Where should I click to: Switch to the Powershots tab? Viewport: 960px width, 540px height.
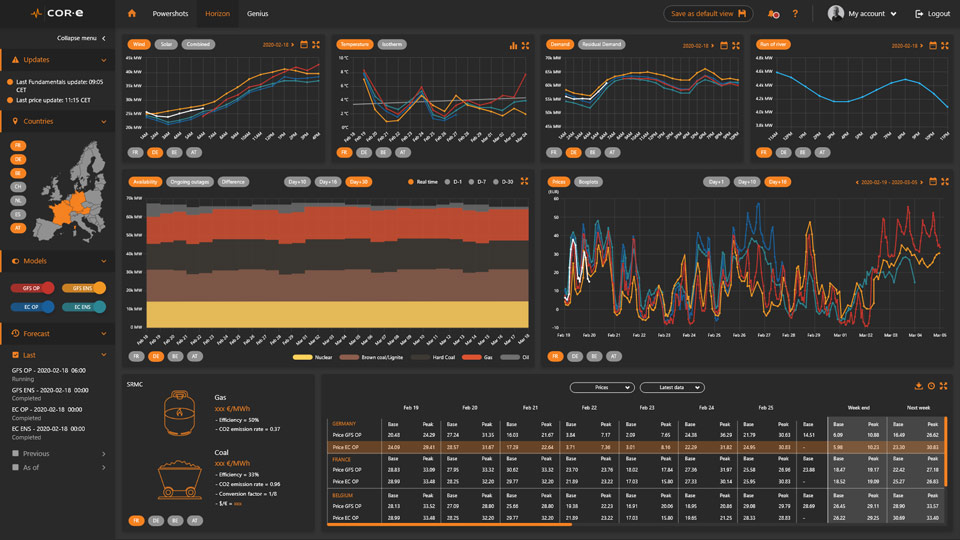(169, 14)
